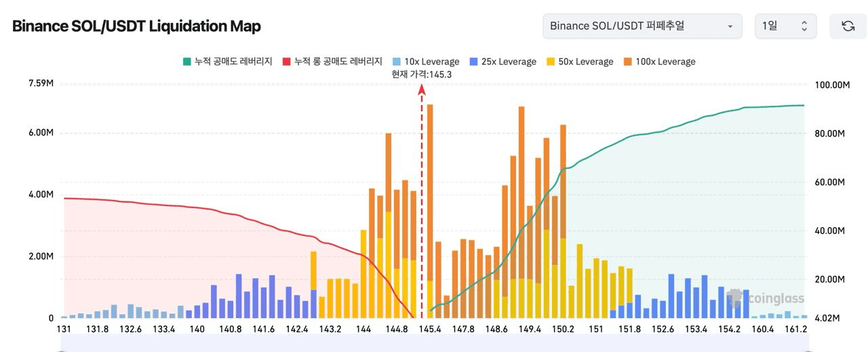Image resolution: width=868 pixels, height=352 pixels.
Task: Click the x-axis label 131
Action: pos(64,329)
